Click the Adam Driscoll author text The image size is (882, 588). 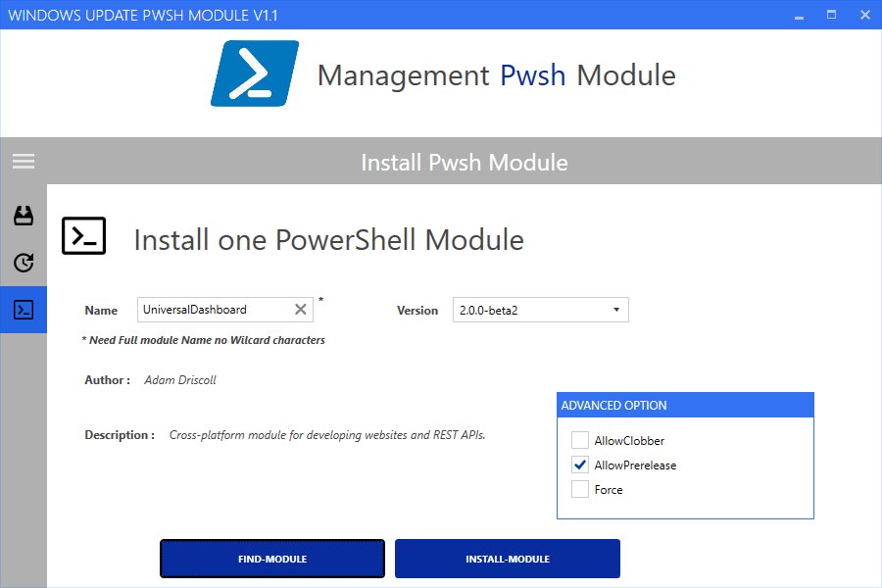[180, 380]
